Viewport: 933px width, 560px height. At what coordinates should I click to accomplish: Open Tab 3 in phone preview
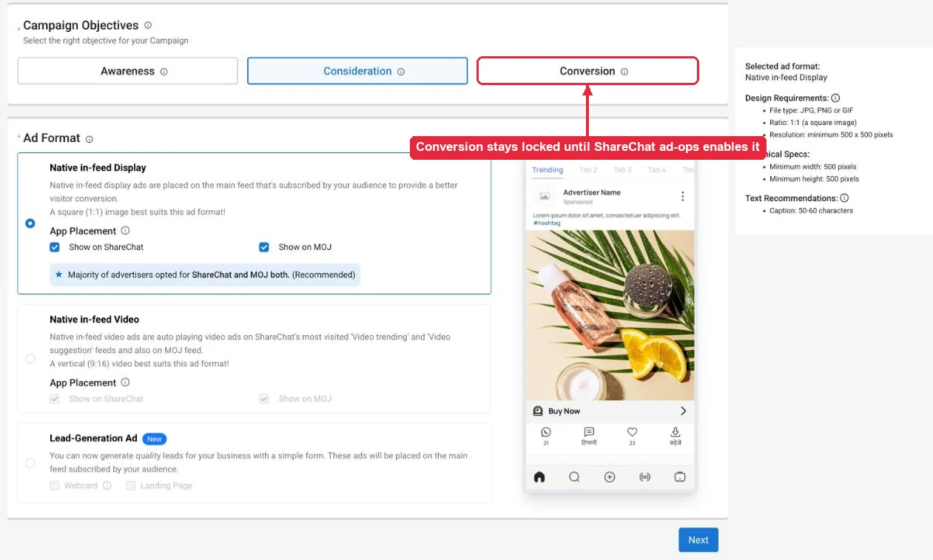pos(622,170)
